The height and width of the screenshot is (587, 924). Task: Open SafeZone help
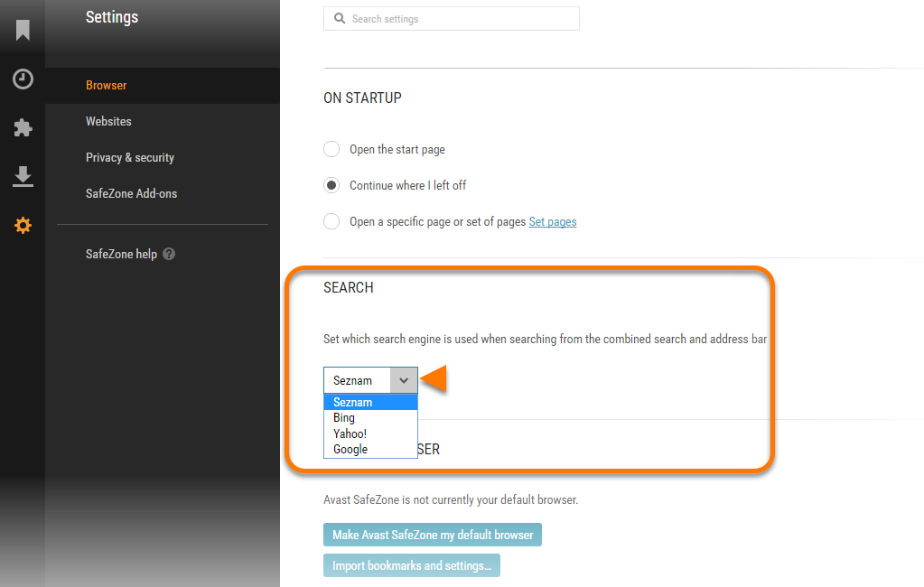click(121, 254)
